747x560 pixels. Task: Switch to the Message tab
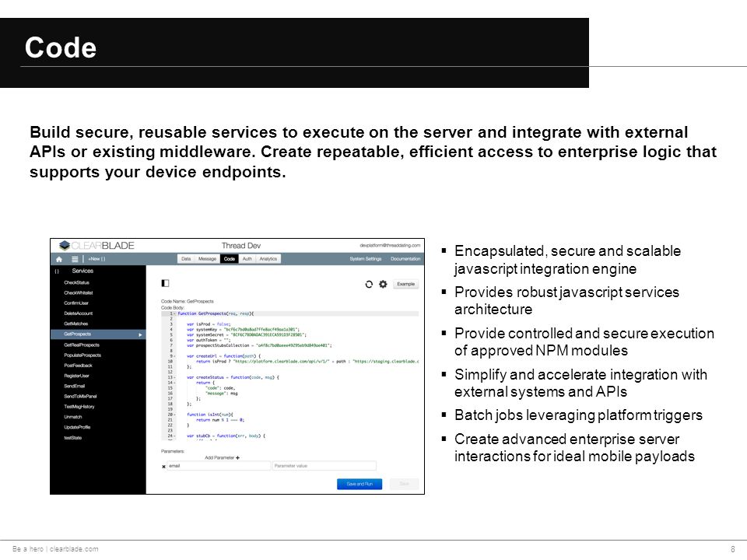click(207, 258)
